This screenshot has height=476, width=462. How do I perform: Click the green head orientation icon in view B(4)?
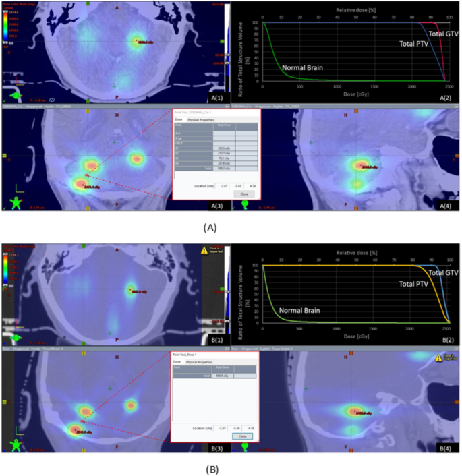click(245, 447)
